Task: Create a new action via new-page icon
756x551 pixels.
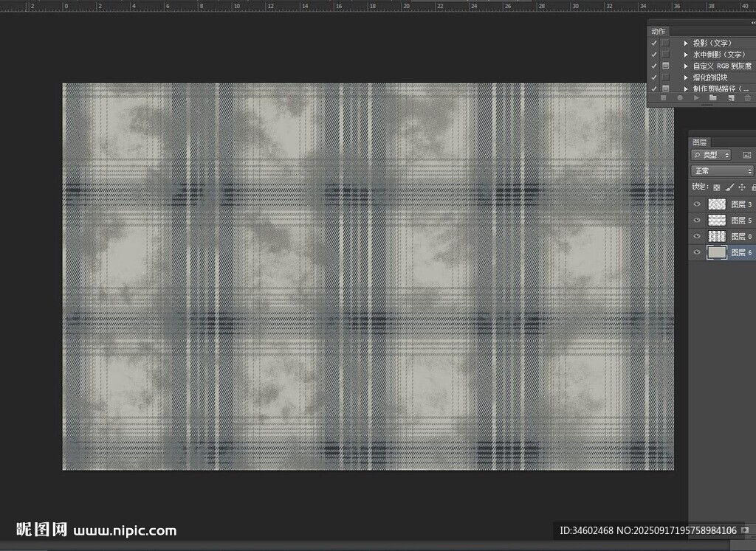Action: coord(731,98)
